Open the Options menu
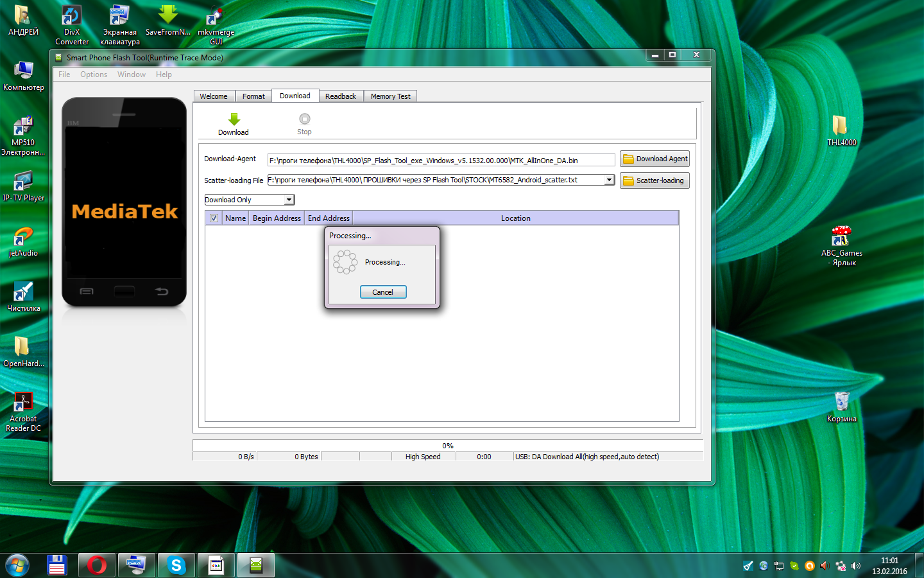Screen dimensions: 924x578 [x=94, y=74]
